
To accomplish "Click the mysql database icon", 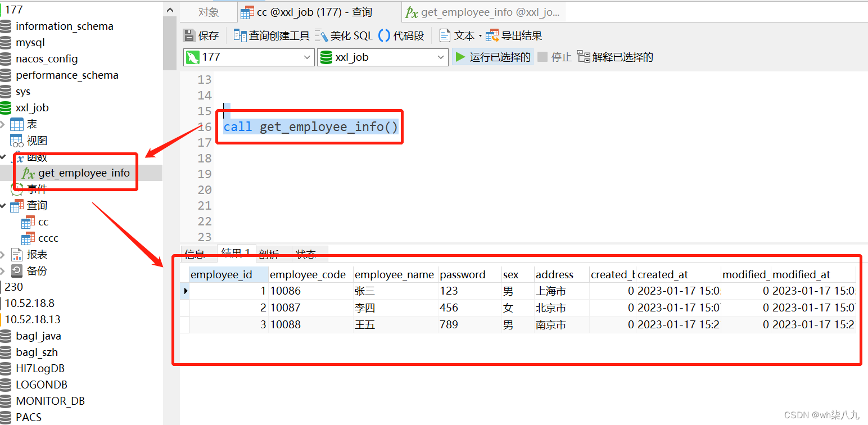I will [x=6, y=43].
